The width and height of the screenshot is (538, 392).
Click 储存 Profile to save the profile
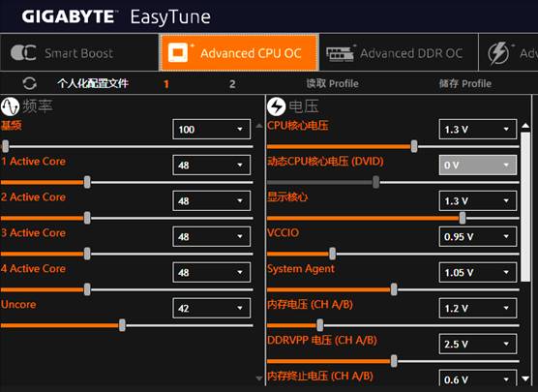(x=465, y=83)
